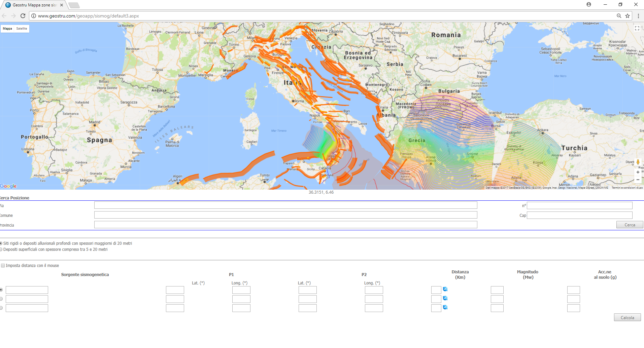The height and width of the screenshot is (348, 644).
Task: Refresh distance for the third source row
Action: (x=445, y=307)
